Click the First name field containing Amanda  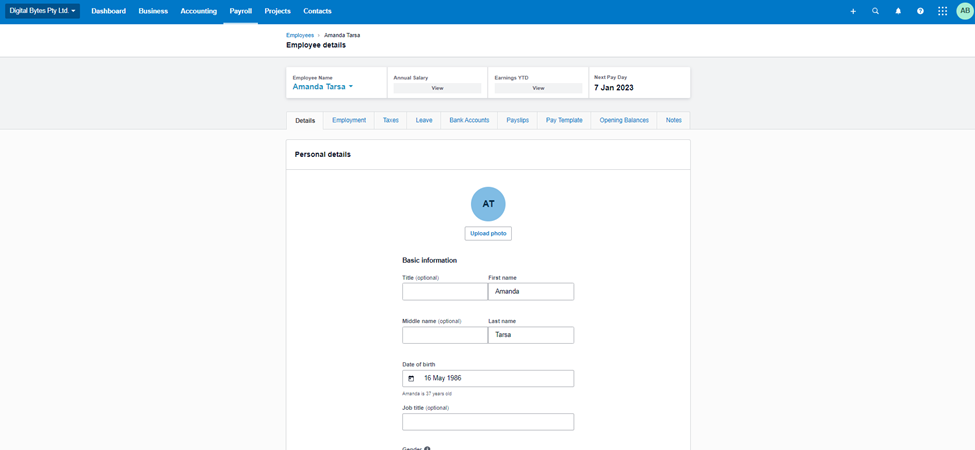[531, 292]
